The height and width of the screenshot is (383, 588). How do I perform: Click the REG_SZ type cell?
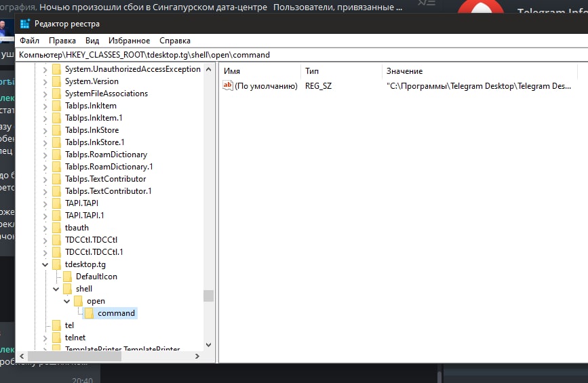point(318,86)
